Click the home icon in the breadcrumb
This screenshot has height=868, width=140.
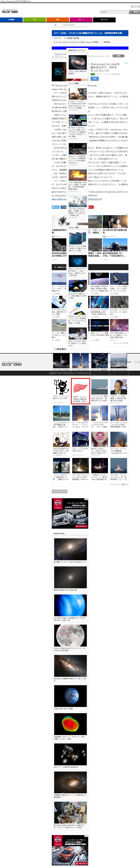[55, 25]
